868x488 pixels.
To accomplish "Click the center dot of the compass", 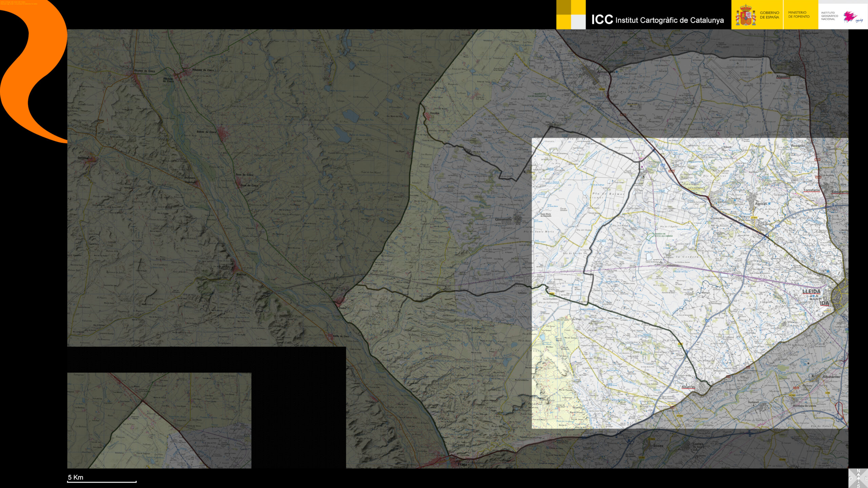I will pos(858,479).
